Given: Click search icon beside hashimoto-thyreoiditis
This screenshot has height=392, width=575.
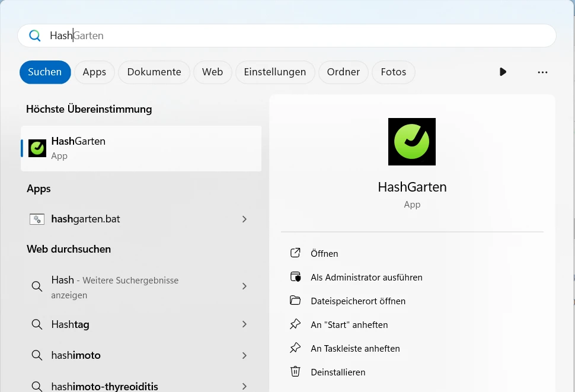Looking at the screenshot, I should tap(37, 386).
